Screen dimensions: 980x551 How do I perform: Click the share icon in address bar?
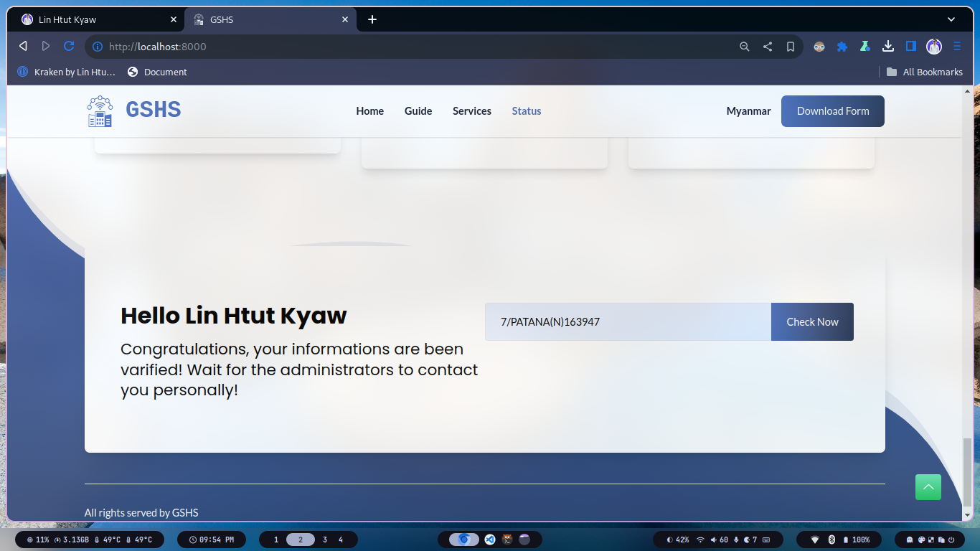(x=768, y=47)
